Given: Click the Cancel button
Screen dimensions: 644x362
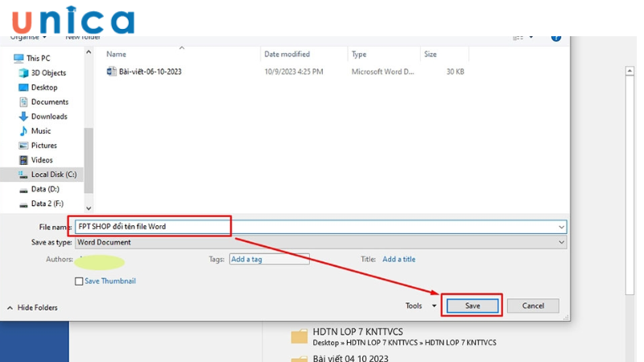Looking at the screenshot, I should (533, 306).
